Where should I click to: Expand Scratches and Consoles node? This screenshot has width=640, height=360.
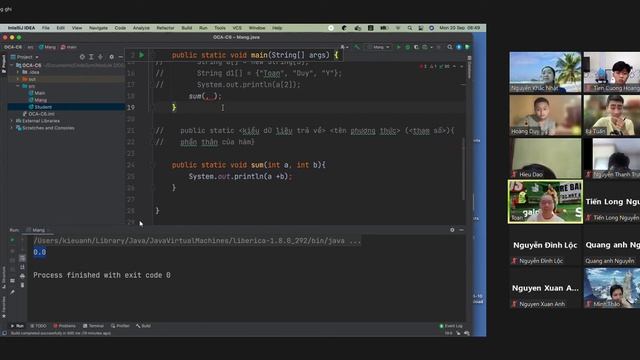12,128
